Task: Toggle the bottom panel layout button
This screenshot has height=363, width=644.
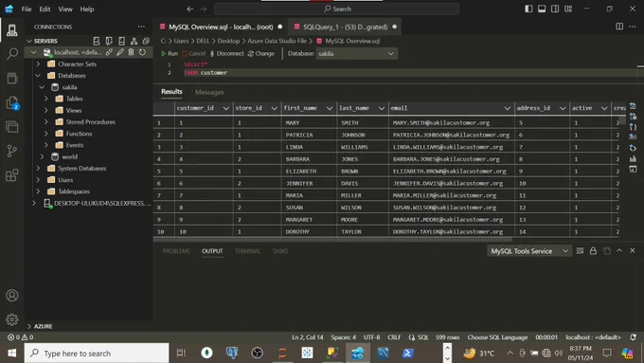Action: [542, 9]
